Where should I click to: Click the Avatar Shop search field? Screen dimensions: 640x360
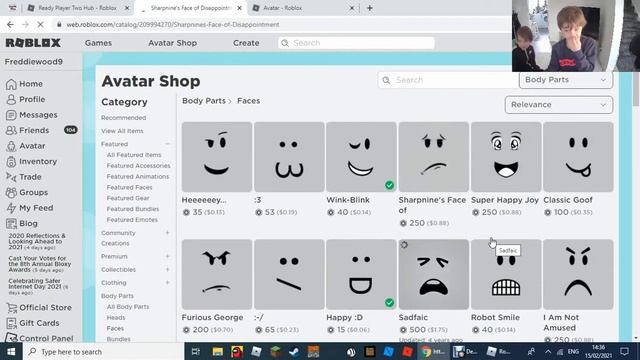click(448, 80)
